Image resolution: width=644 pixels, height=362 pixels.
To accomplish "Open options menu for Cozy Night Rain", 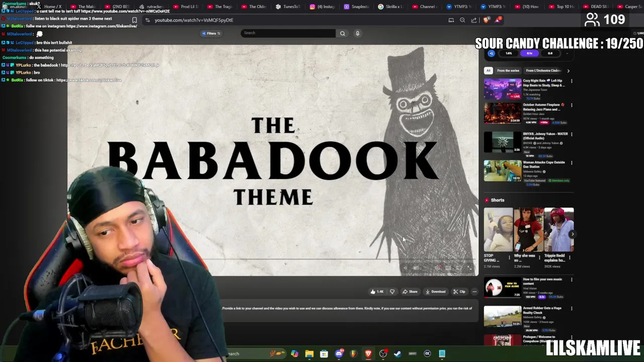I will click(x=572, y=81).
